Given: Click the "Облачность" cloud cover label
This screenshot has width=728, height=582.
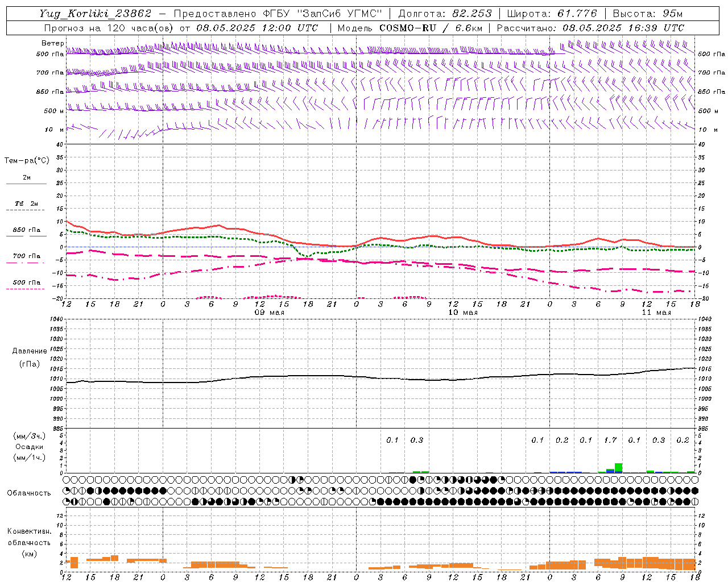Looking at the screenshot, I should pyautogui.click(x=29, y=493).
